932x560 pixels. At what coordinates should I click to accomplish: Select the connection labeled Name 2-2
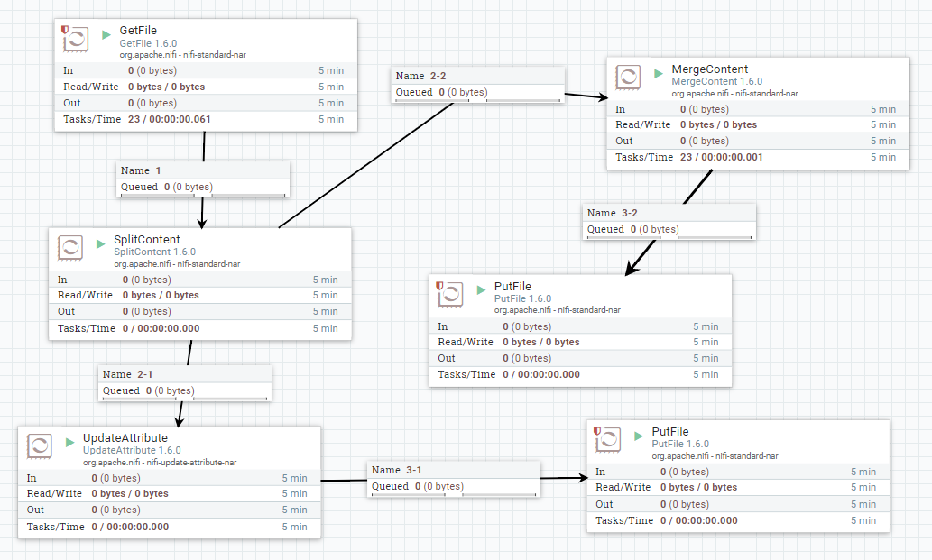(478, 84)
